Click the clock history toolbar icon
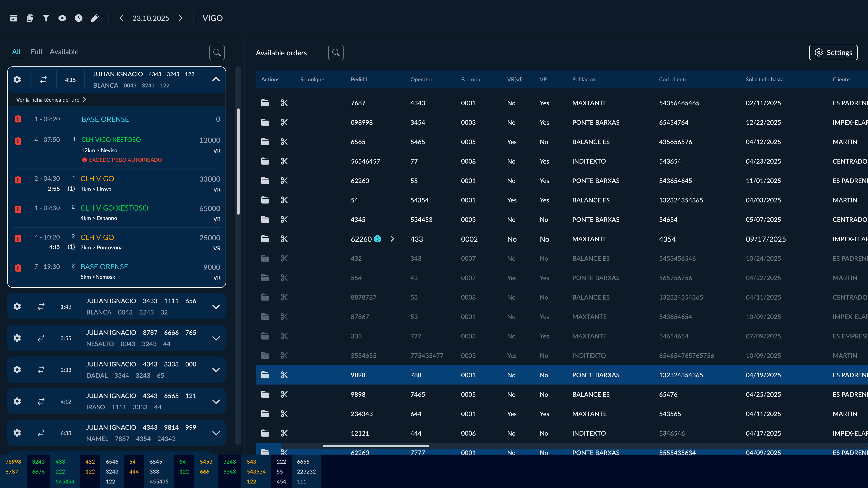Image resolution: width=868 pixels, height=488 pixels. [78, 18]
